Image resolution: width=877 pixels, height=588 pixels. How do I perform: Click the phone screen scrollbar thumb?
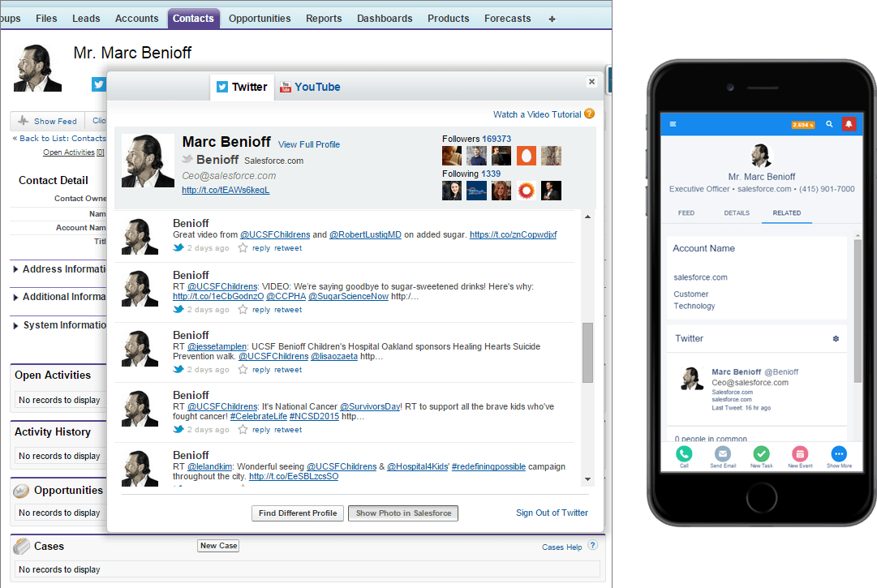(x=858, y=311)
